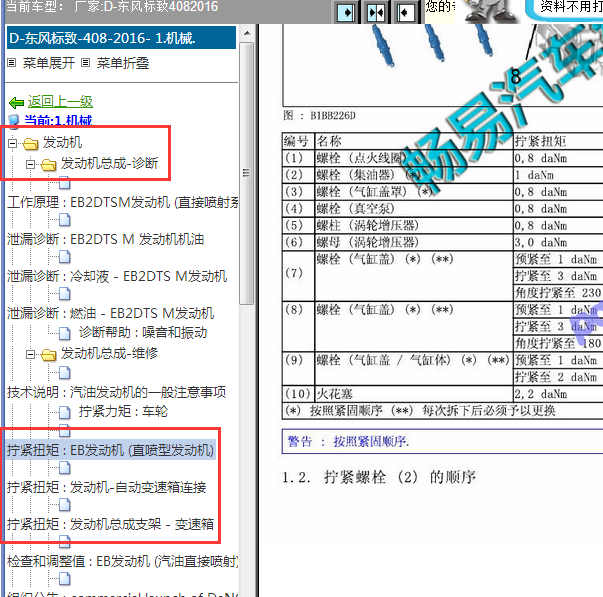Click the 当前车型 title bar text
603x597 pixels.
click(112, 7)
